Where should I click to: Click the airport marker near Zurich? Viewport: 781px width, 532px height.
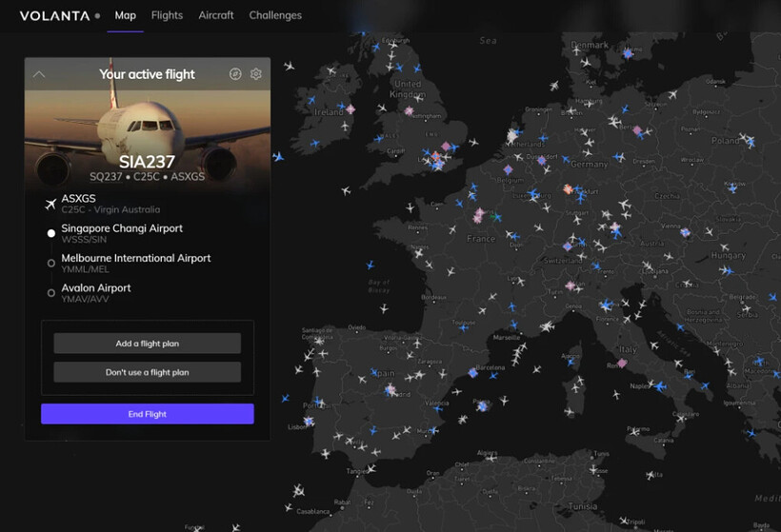[x=568, y=246]
